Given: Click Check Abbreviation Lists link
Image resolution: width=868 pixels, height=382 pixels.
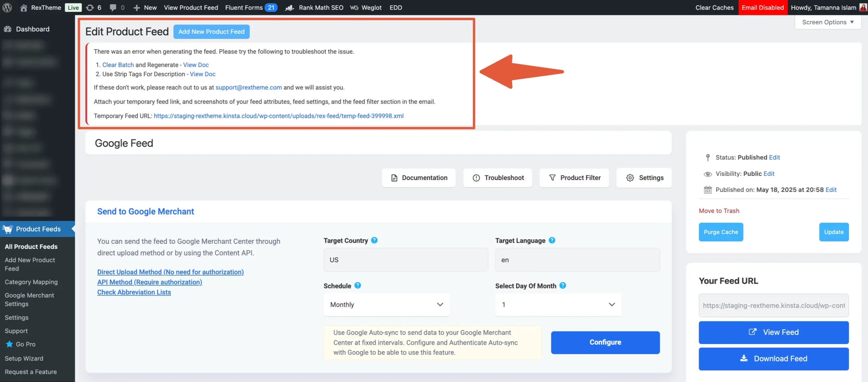Looking at the screenshot, I should (x=134, y=292).
